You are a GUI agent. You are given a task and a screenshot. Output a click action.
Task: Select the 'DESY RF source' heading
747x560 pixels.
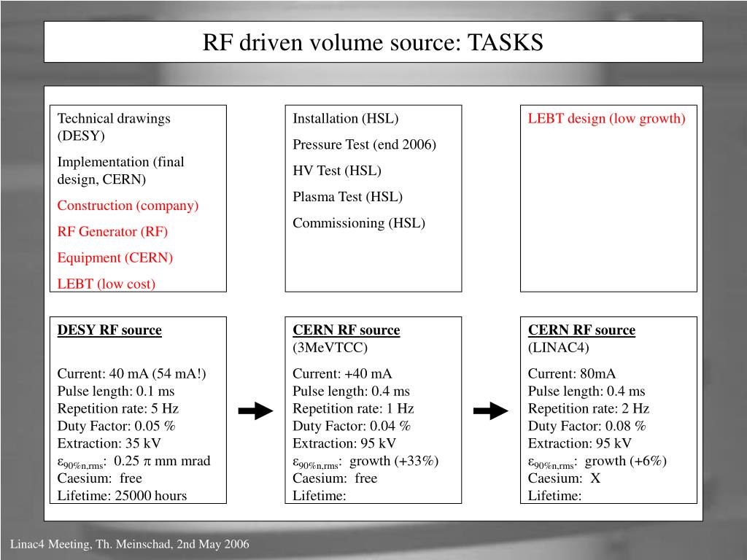coord(109,330)
